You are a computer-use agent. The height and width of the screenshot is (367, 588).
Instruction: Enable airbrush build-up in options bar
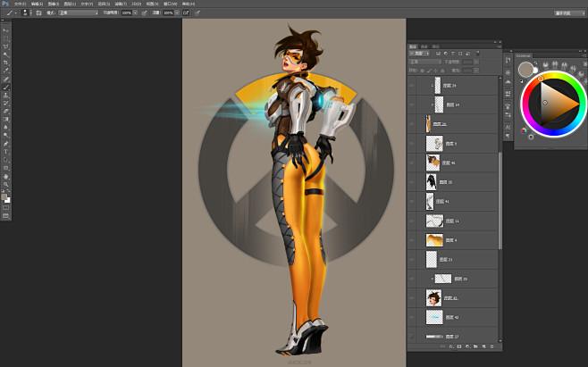186,13
